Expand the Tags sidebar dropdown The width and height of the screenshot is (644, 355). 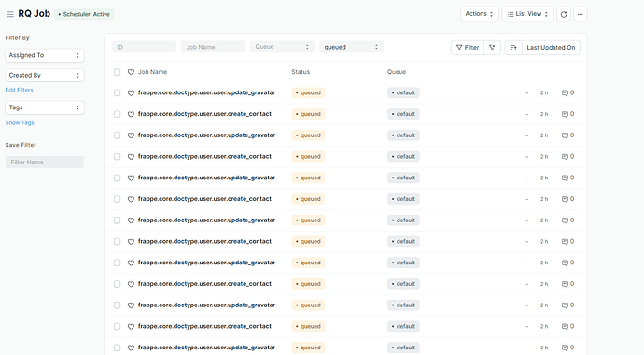(45, 107)
